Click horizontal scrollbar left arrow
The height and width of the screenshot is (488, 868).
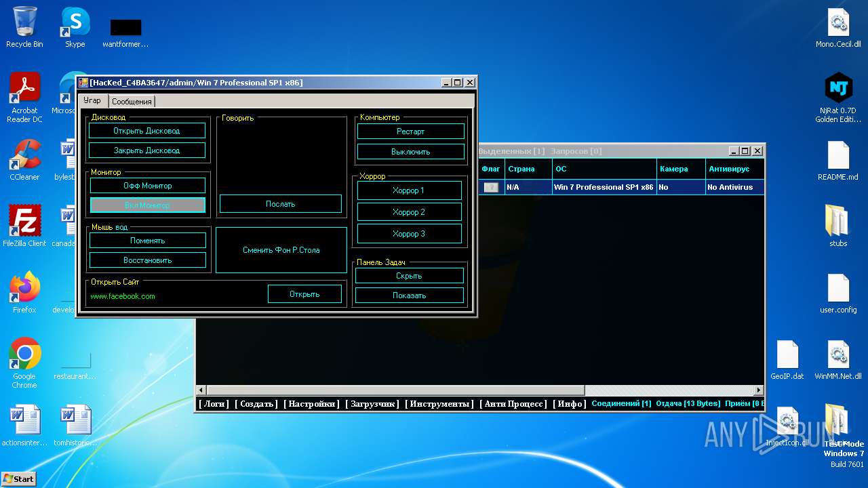click(x=201, y=390)
